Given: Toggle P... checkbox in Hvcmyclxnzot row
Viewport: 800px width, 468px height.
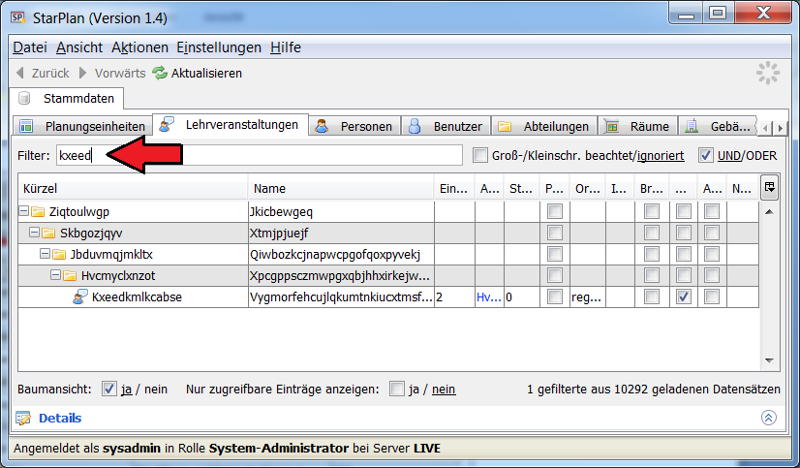Looking at the screenshot, I should [x=555, y=276].
